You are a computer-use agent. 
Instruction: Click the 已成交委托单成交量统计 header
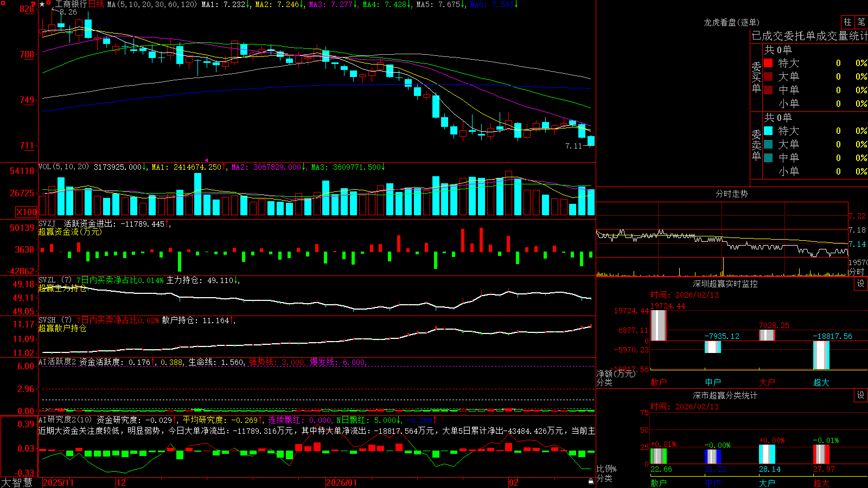tap(809, 36)
